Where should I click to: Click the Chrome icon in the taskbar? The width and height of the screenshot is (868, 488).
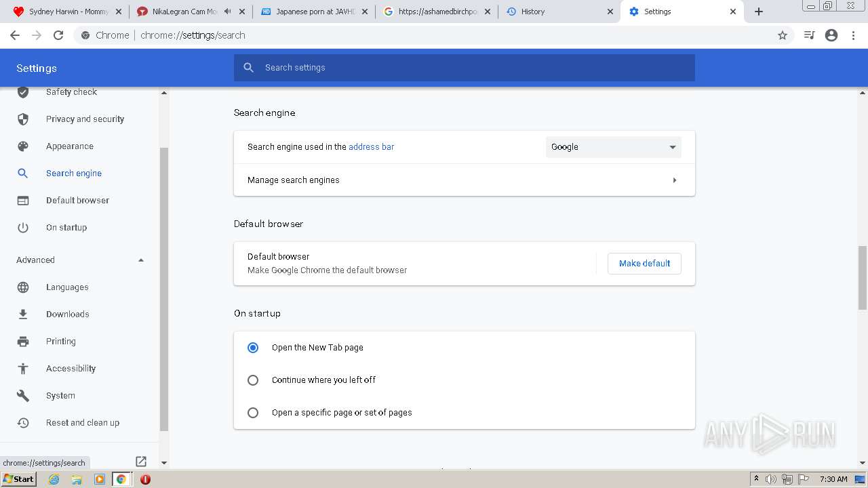pos(121,479)
